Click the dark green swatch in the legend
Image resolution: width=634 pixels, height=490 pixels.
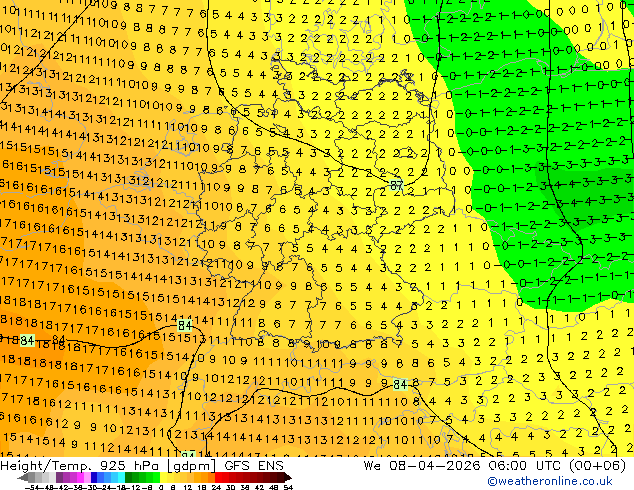pyautogui.click(x=128, y=477)
